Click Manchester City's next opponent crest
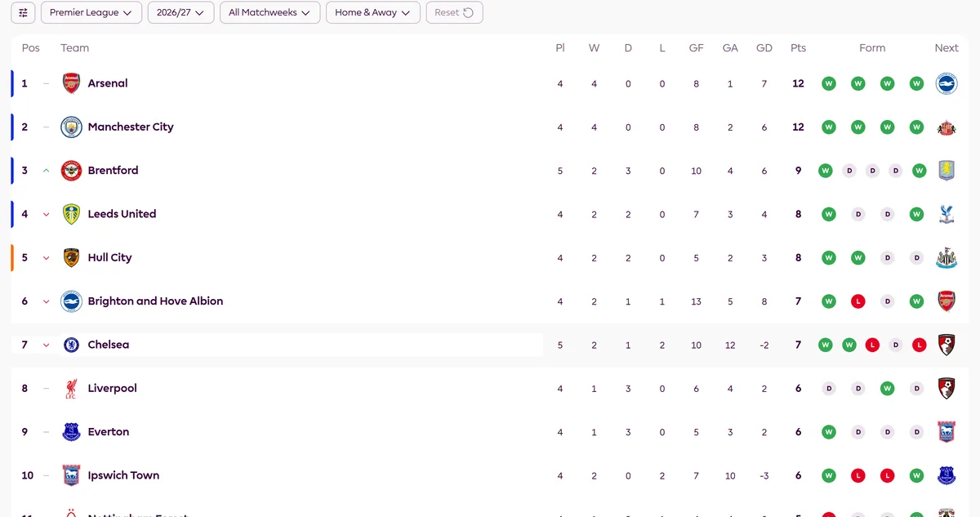 click(947, 127)
